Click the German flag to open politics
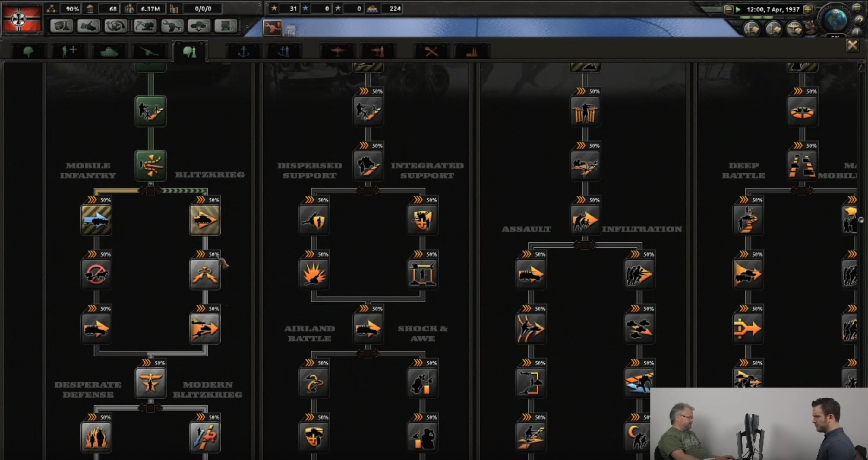Screen dimensions: 868x460 22,19
